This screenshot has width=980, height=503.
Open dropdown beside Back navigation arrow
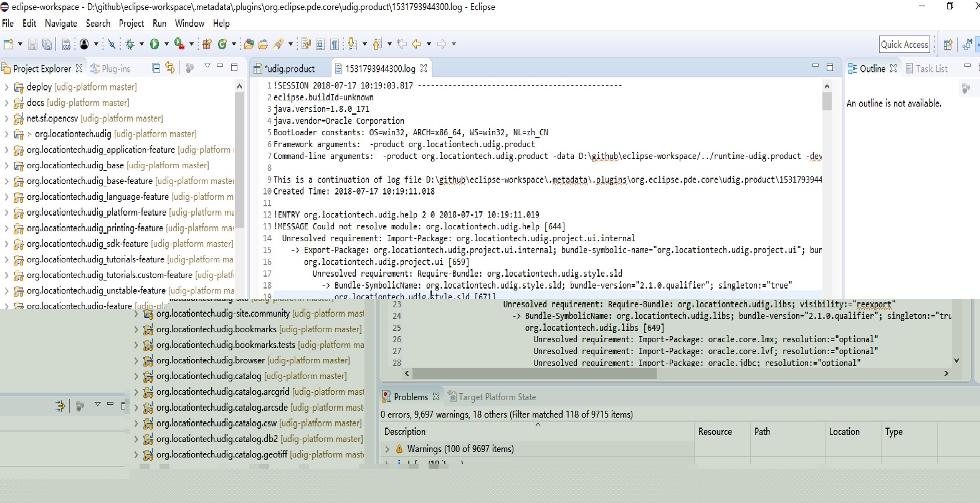click(429, 44)
